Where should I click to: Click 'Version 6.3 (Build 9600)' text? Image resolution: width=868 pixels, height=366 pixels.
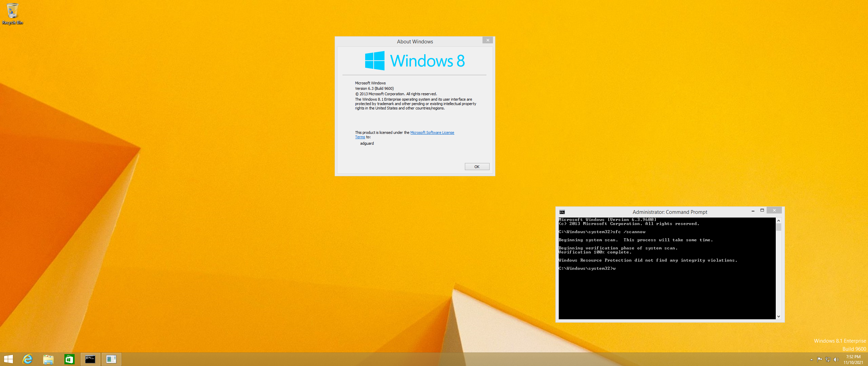pyautogui.click(x=374, y=88)
